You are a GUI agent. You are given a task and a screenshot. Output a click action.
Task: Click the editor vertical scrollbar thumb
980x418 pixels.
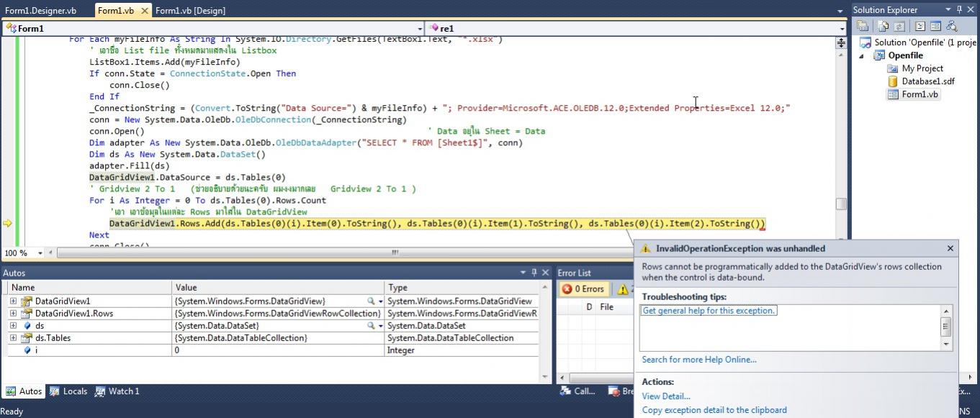click(x=840, y=204)
